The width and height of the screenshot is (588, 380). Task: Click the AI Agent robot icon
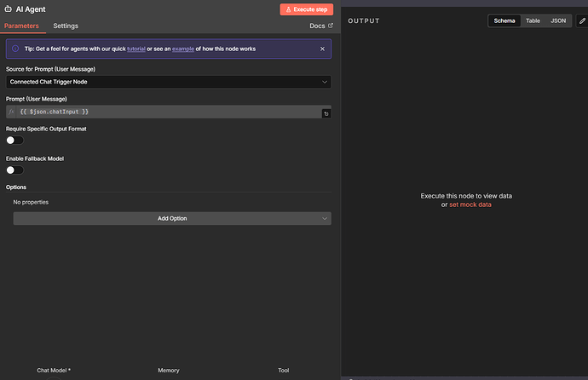(x=8, y=9)
